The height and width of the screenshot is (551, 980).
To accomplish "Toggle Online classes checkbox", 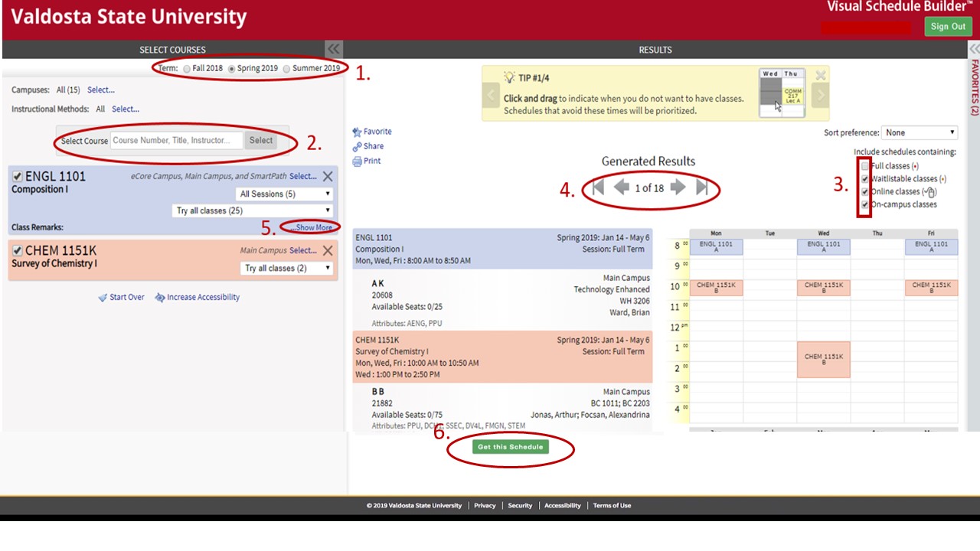I will coord(865,192).
